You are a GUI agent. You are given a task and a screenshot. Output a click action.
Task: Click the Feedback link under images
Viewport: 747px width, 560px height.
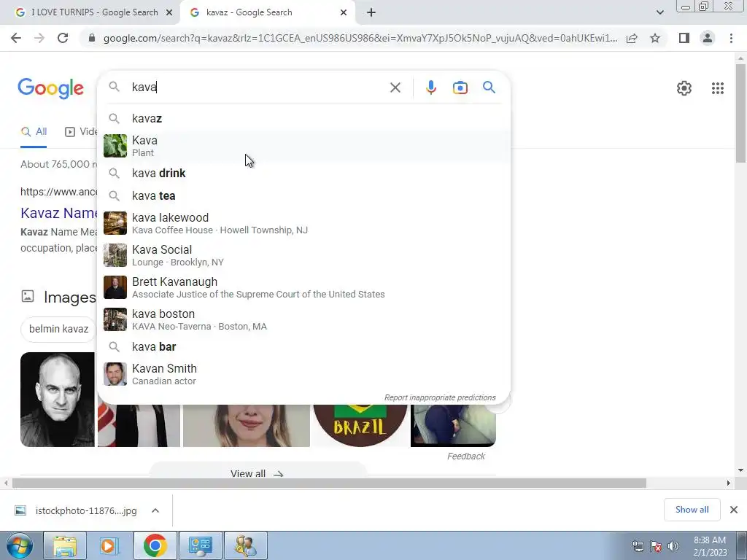pyautogui.click(x=466, y=456)
